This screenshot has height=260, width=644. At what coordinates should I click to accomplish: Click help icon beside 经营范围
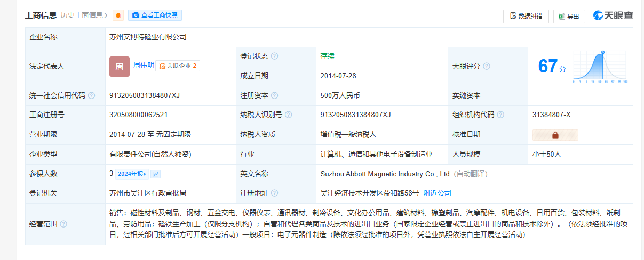point(63,224)
